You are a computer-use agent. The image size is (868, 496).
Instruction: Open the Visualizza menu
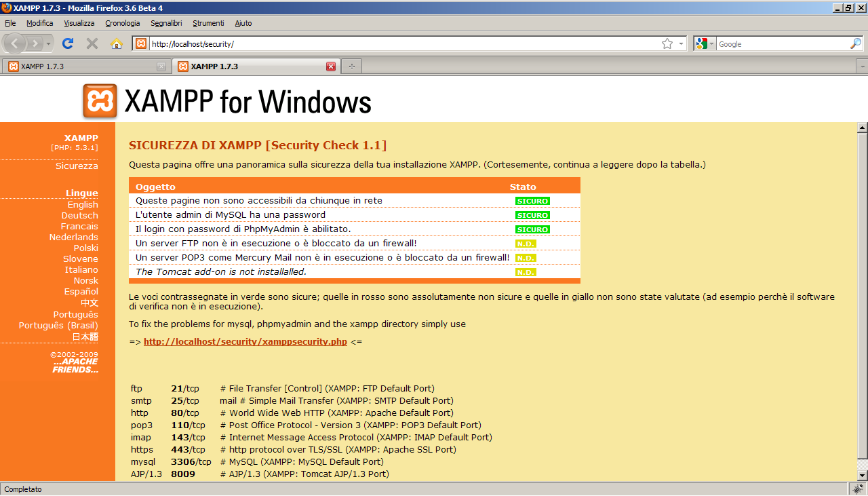click(x=79, y=23)
